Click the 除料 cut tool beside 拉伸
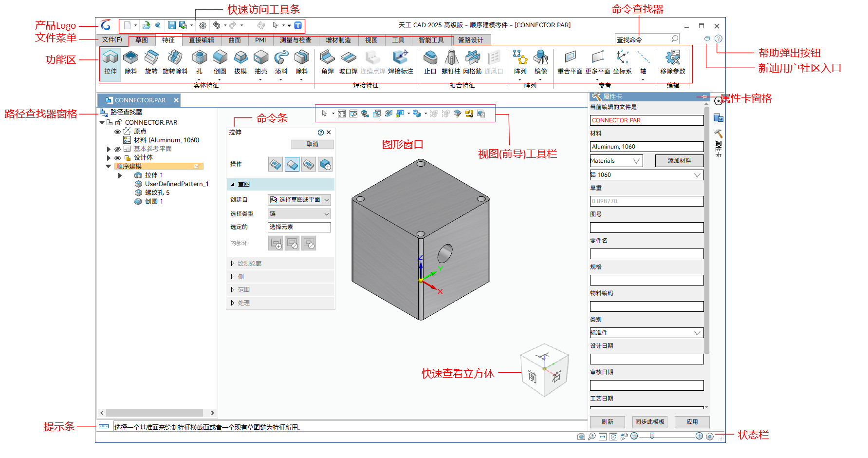The width and height of the screenshot is (868, 458). [x=131, y=62]
